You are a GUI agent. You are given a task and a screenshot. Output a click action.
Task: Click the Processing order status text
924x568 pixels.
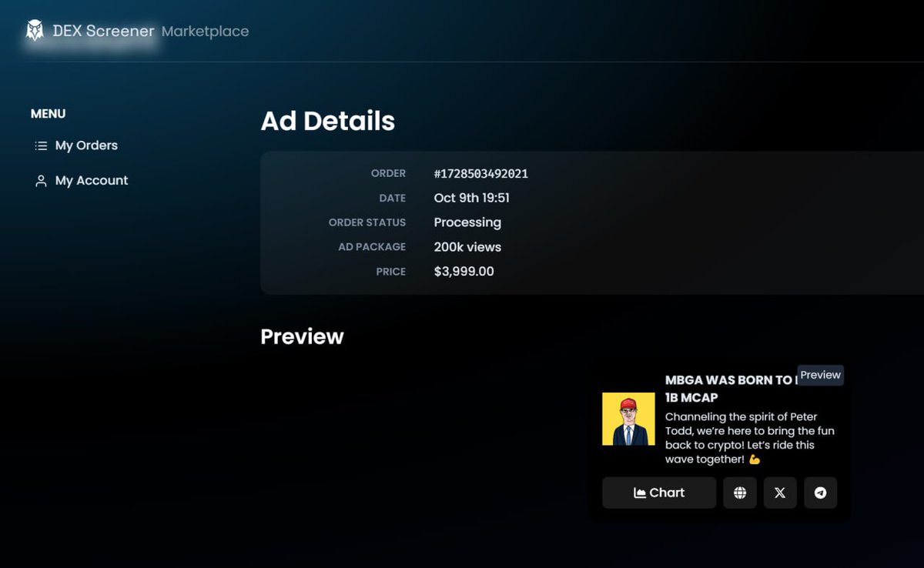click(467, 222)
